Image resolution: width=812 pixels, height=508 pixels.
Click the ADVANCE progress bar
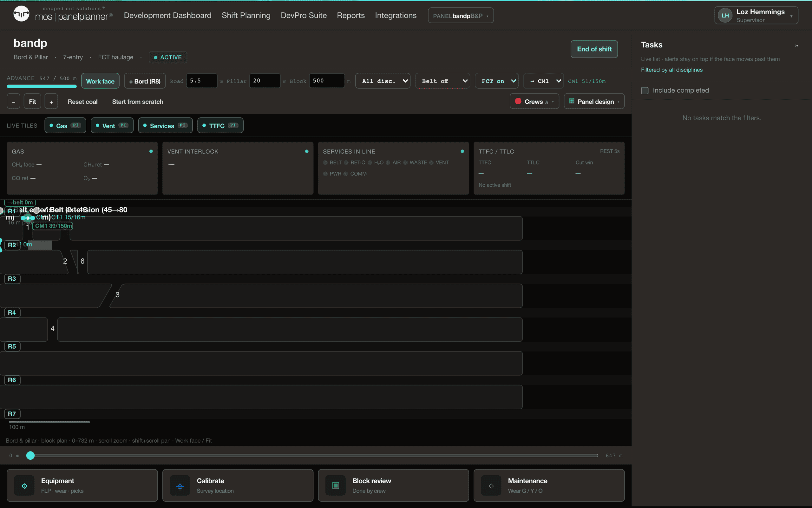tap(42, 86)
